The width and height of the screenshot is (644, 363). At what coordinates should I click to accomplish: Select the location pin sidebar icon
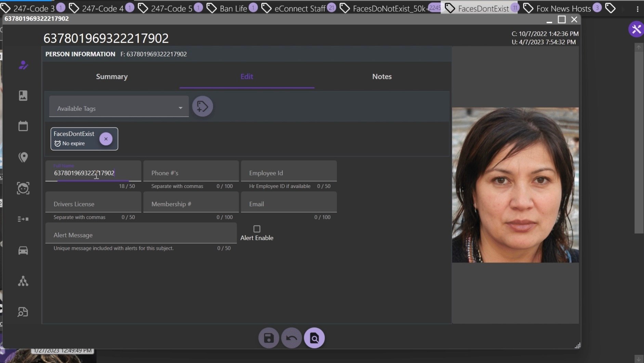23,157
